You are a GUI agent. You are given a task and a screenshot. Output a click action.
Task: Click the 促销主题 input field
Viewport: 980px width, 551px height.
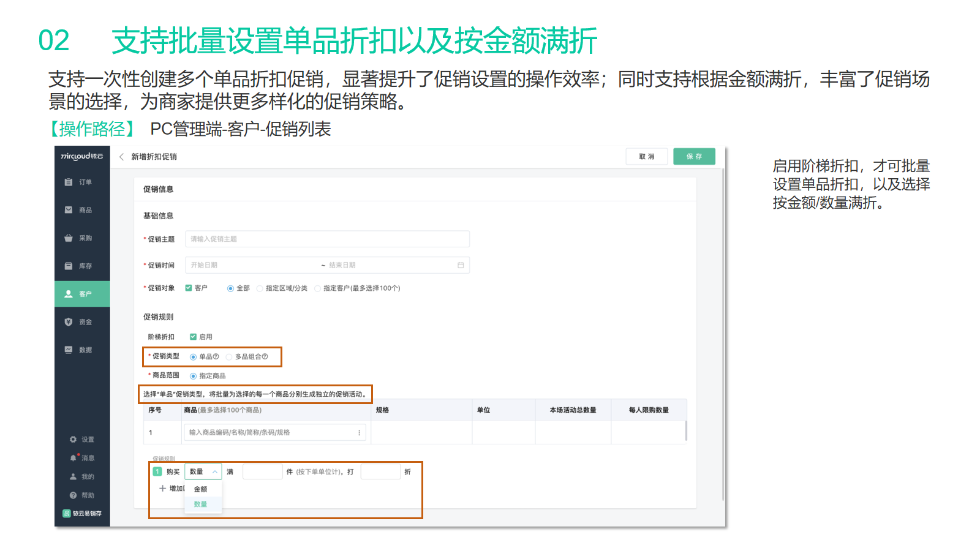tap(327, 239)
